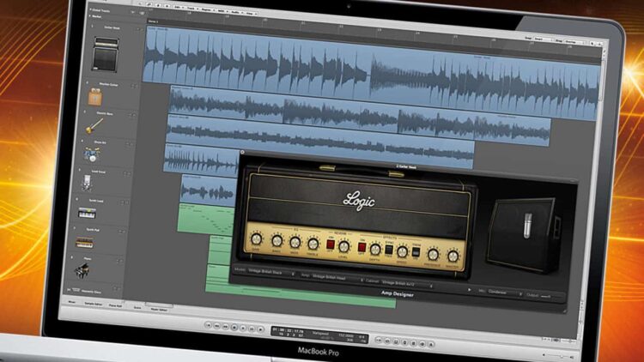
Task: Select the Lead Vocal microphone icon
Action: (87, 183)
